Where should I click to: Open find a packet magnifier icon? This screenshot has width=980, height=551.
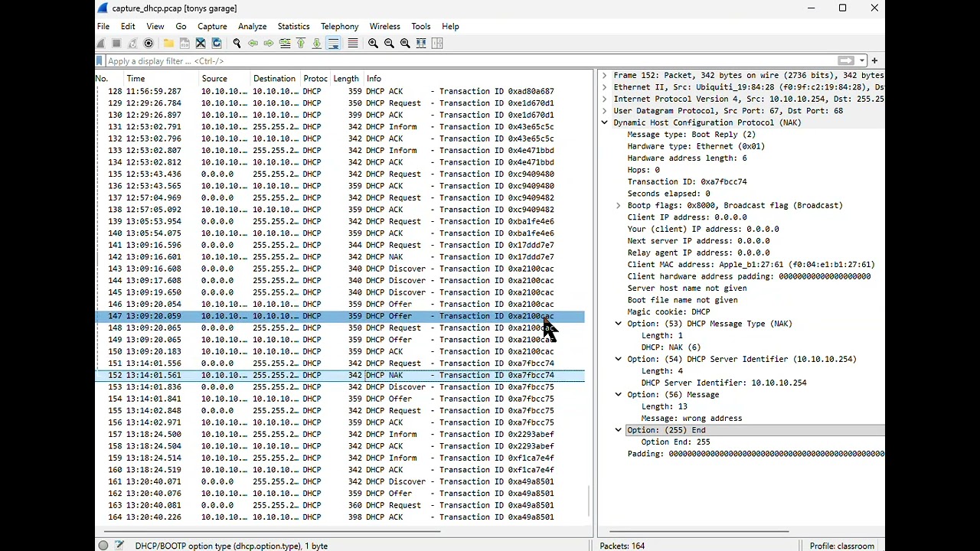coord(237,44)
